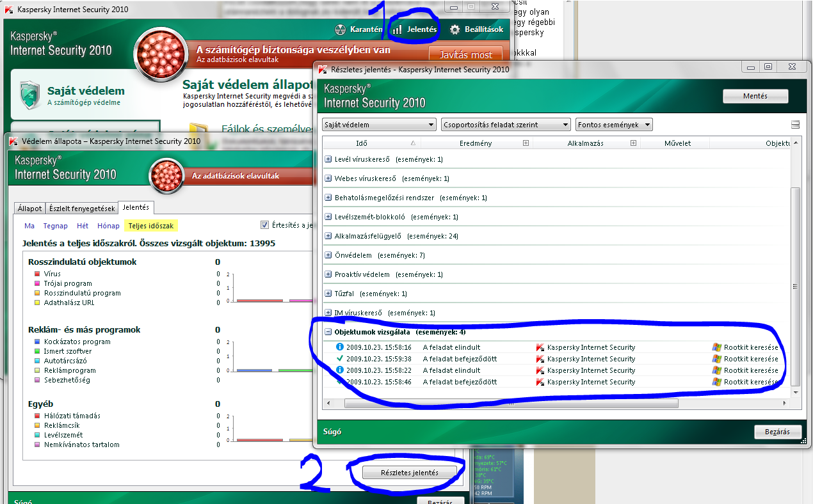
Task: Open Jelentés in main window toolbar
Action: (x=415, y=29)
